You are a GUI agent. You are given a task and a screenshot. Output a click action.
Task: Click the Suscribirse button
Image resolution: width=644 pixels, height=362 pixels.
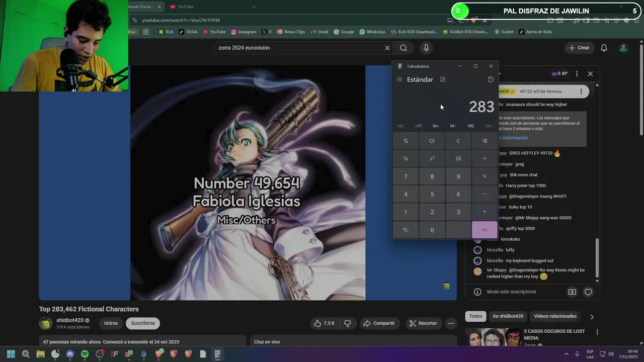pos(143,323)
